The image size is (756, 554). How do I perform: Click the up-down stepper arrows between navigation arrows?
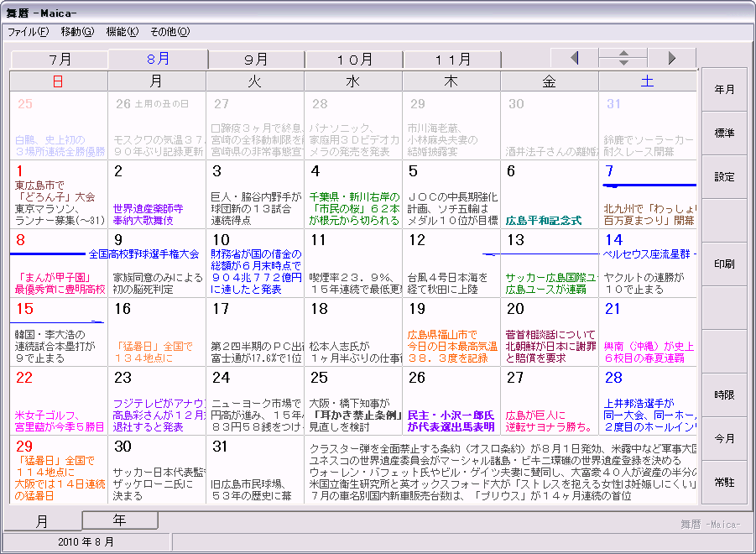[623, 58]
